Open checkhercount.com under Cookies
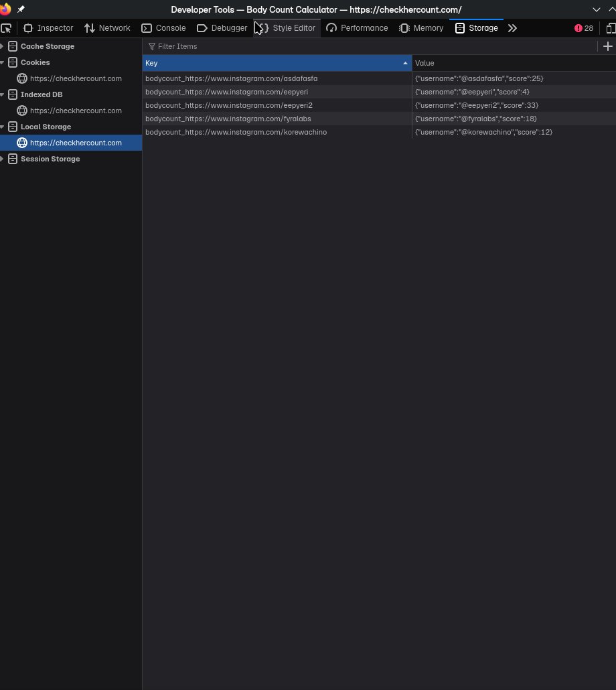This screenshot has width=616, height=690. tap(76, 79)
